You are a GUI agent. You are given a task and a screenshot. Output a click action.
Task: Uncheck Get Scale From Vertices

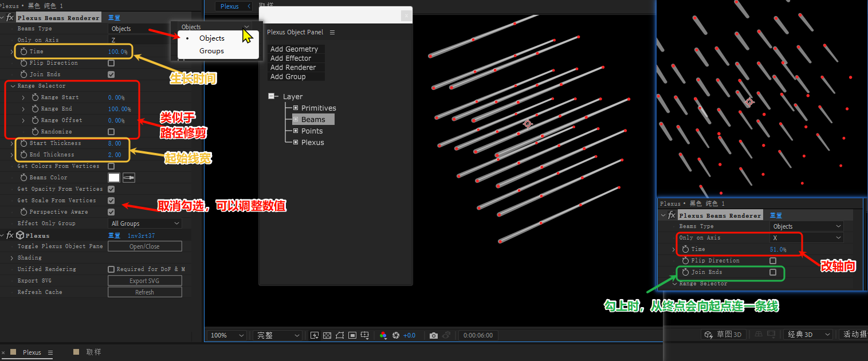[111, 201]
